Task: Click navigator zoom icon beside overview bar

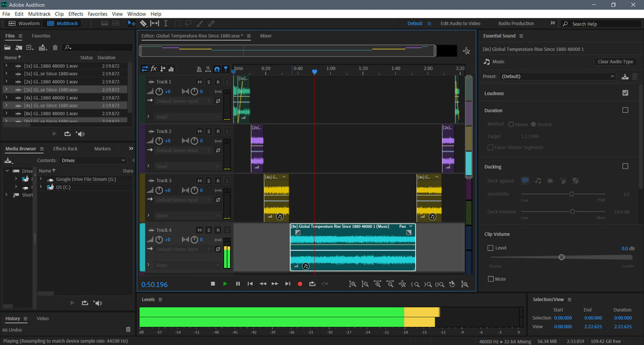Action: (x=466, y=51)
